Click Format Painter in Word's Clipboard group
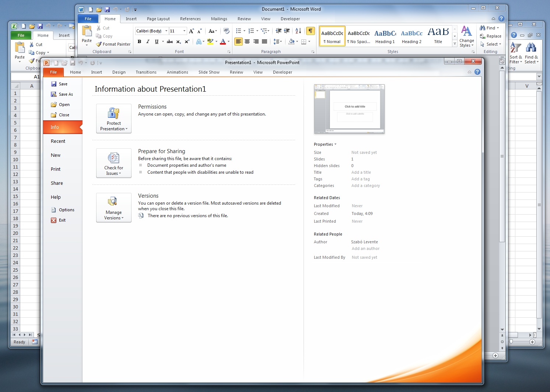 113,44
